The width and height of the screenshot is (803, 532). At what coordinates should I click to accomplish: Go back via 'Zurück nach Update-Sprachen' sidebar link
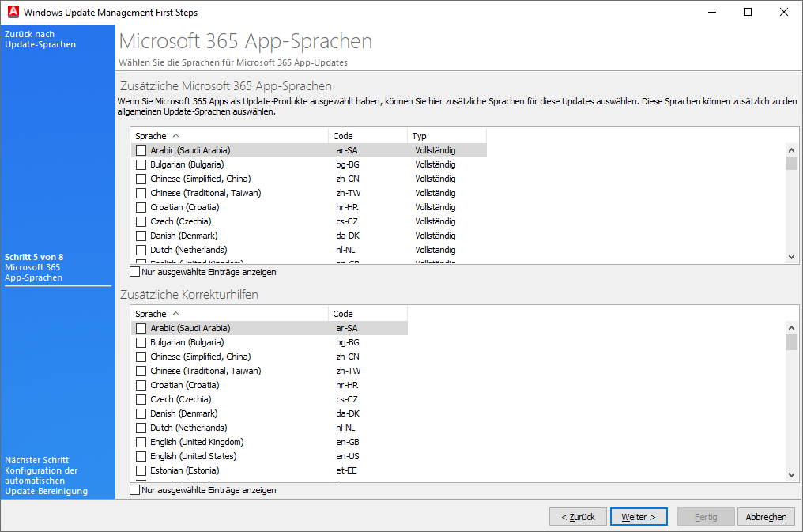(40, 40)
